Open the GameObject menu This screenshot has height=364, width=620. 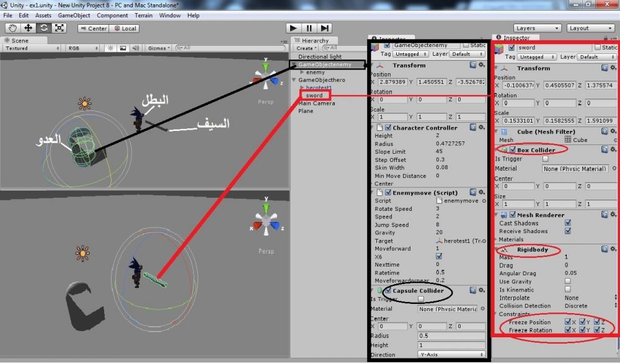(x=74, y=16)
